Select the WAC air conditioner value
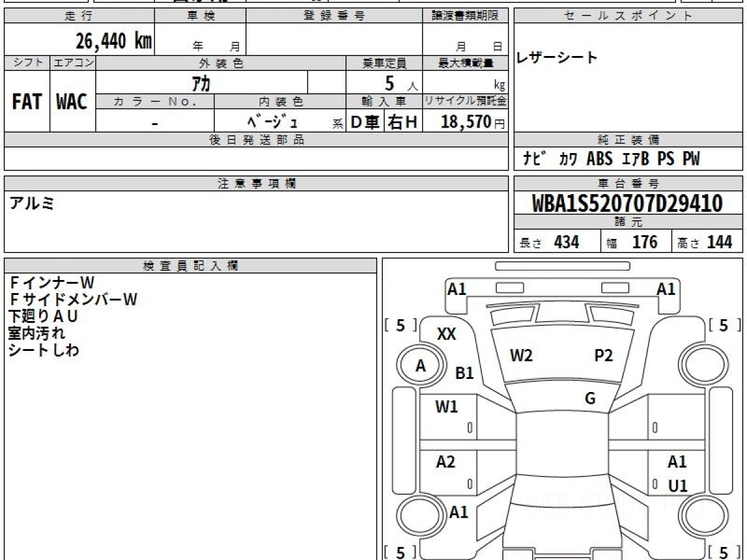This screenshot has height=560, width=747. tap(72, 102)
